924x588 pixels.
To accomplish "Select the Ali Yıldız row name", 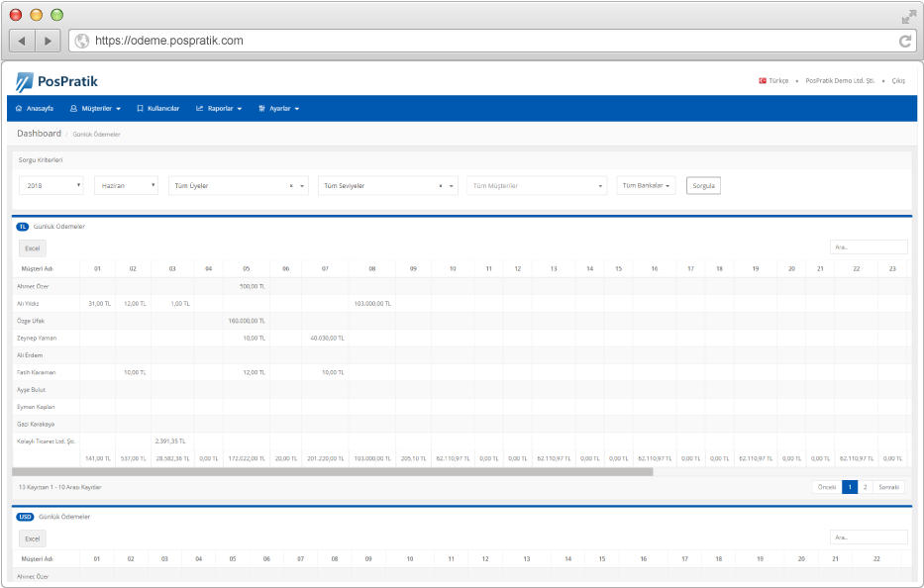I will pos(28,304).
